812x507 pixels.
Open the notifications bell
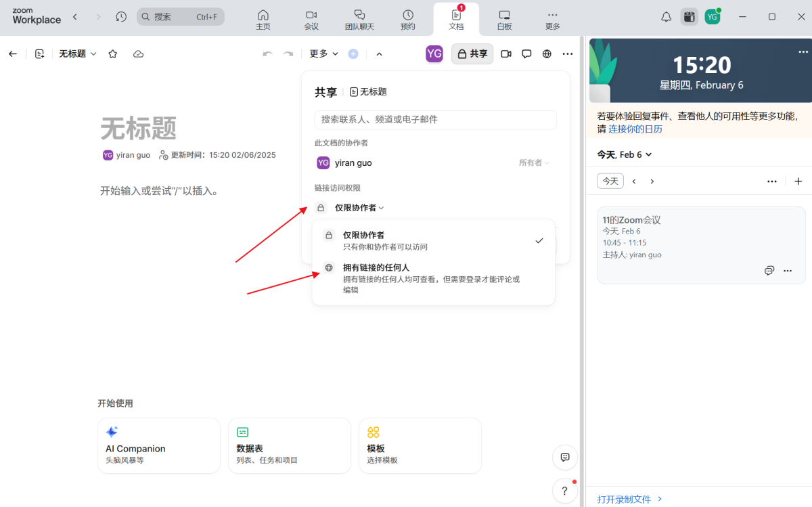[x=666, y=16]
